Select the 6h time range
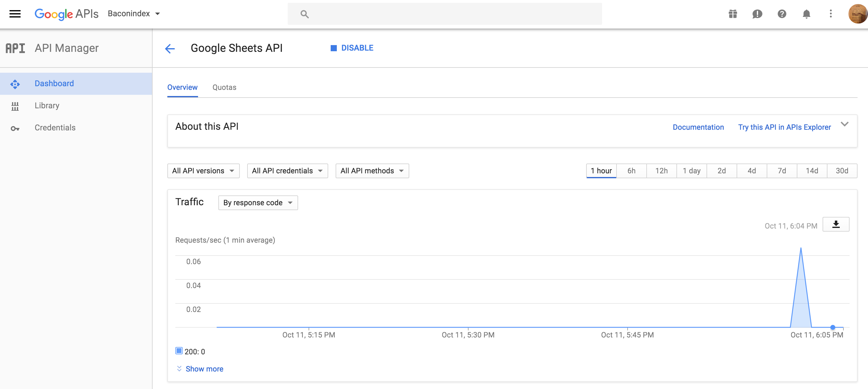 (631, 171)
